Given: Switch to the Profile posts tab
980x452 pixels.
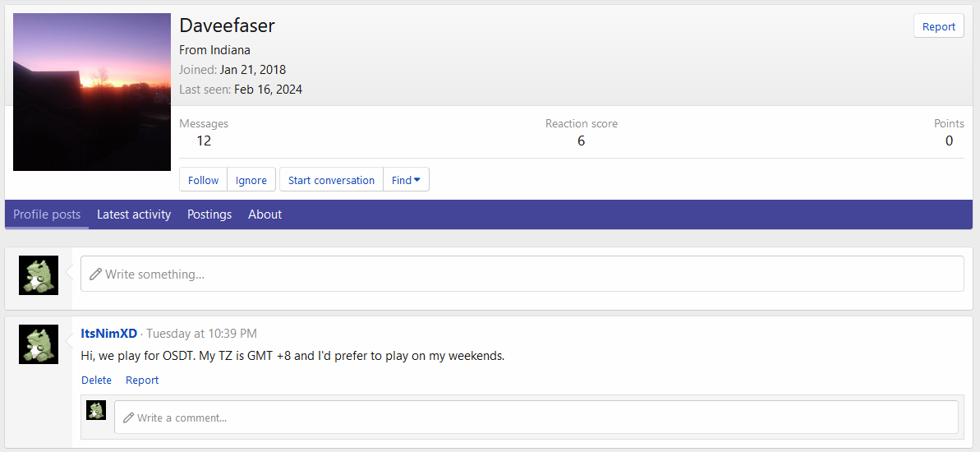Looking at the screenshot, I should (47, 214).
